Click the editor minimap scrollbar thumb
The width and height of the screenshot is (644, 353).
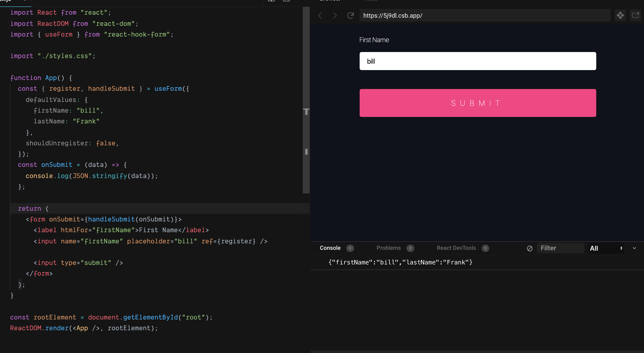tap(306, 100)
